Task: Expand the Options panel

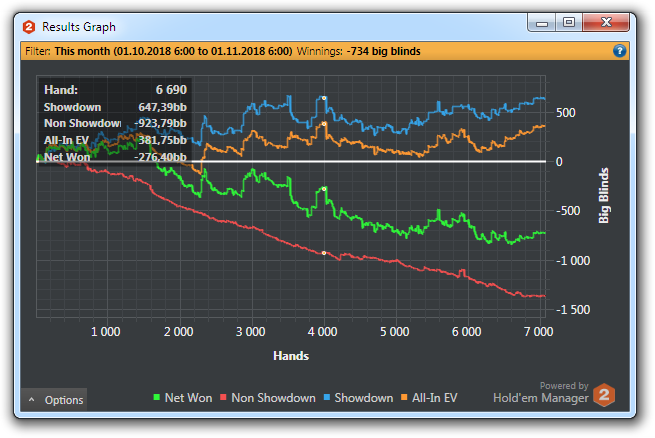Action: [54, 400]
